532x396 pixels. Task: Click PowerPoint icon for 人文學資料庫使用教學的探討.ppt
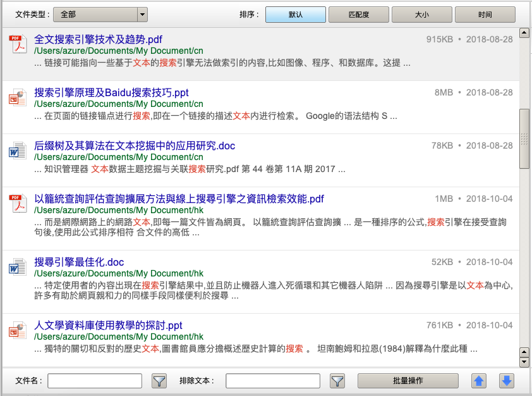click(x=16, y=331)
